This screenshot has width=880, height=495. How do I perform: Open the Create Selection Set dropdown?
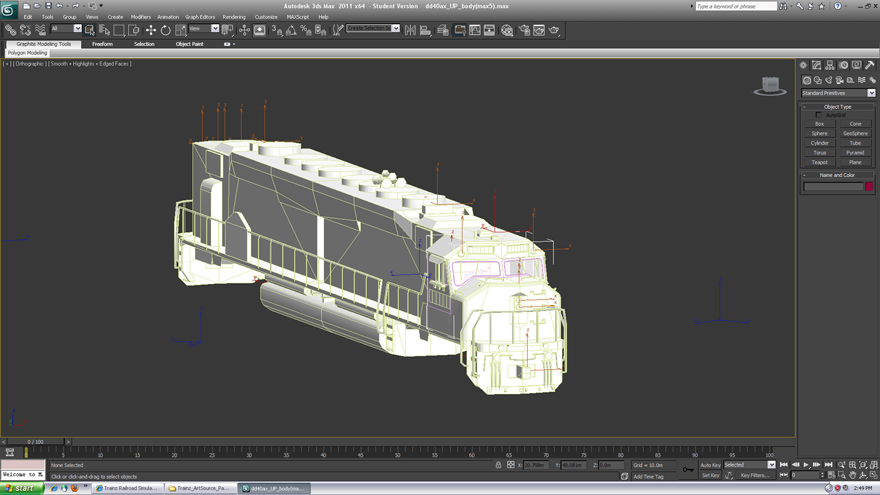(373, 28)
